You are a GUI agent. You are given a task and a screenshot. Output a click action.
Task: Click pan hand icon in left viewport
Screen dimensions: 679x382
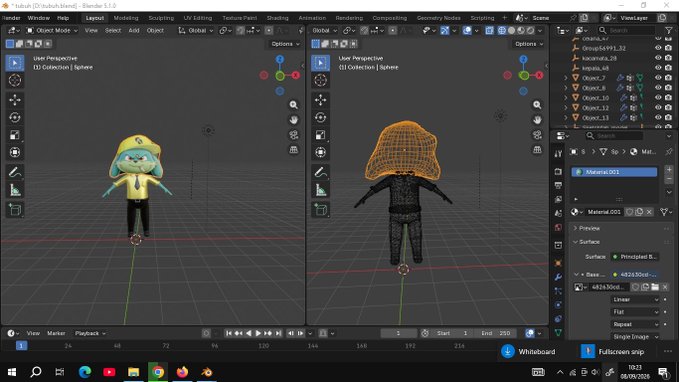tap(294, 120)
